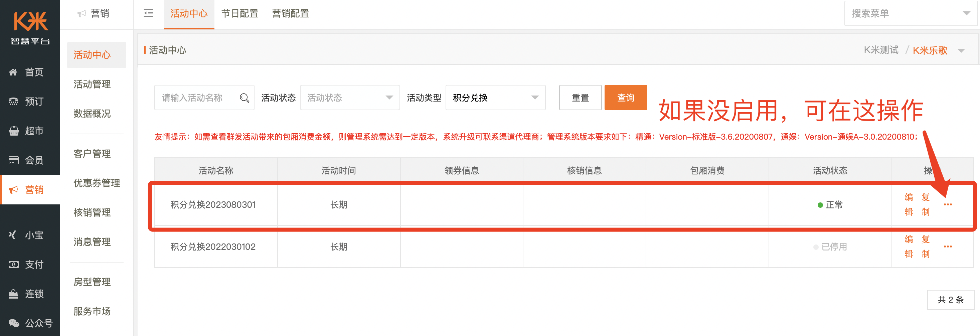Screen dimensions: 980x336
Task: Click the red 友情提示 notice text
Action: pos(536,137)
